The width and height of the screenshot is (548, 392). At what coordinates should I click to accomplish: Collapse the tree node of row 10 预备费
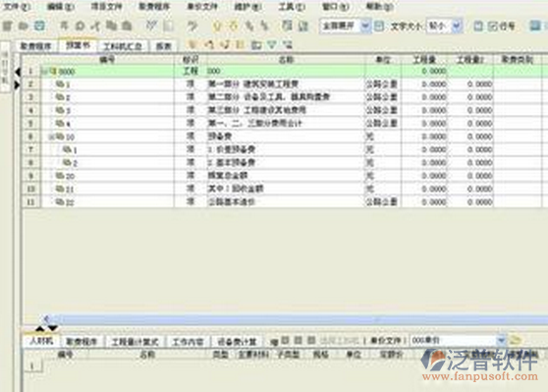coord(51,137)
